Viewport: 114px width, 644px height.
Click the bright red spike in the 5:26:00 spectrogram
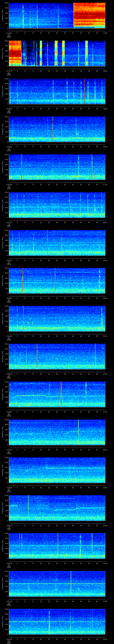(61, 394)
